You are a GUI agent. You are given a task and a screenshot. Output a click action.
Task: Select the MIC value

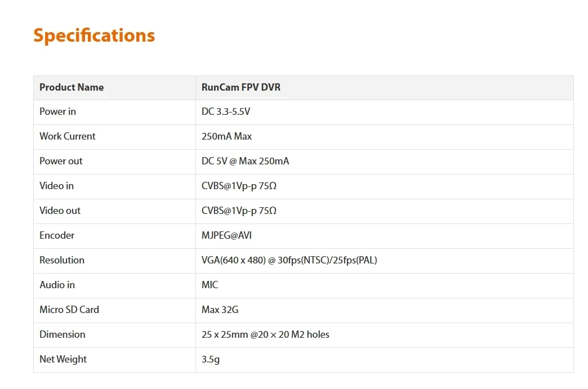pyautogui.click(x=210, y=285)
